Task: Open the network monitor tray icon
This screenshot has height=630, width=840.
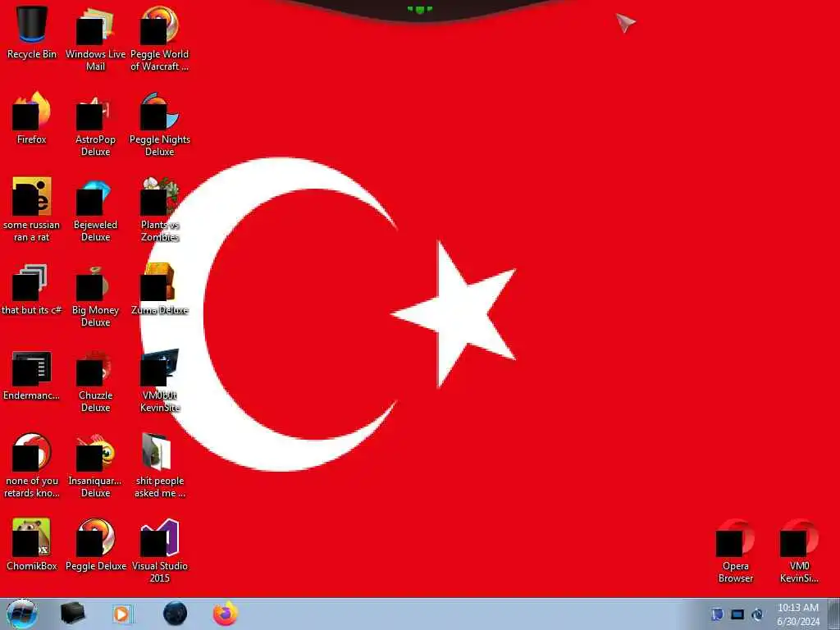Action: (737, 614)
